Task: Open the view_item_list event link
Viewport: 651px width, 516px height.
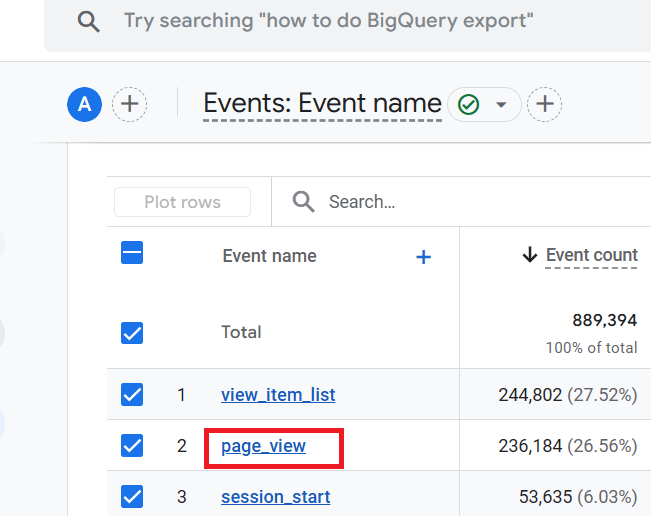Action: pyautogui.click(x=278, y=395)
